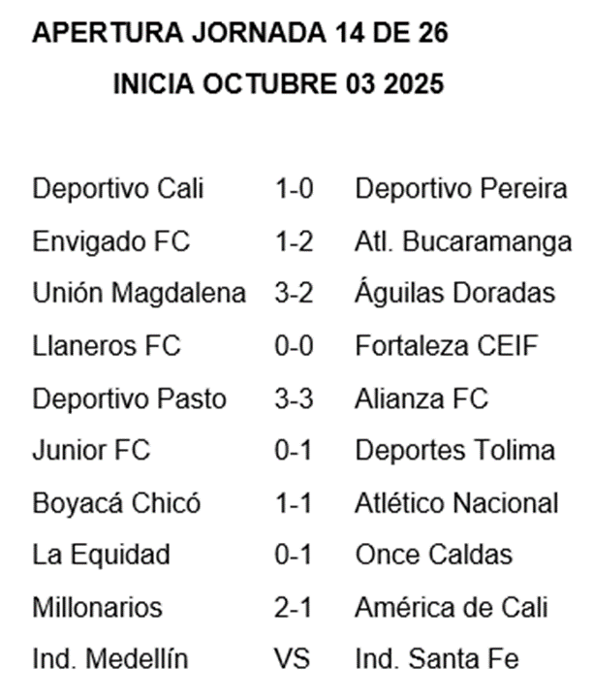Click the VS text for Ind. Medellín
The width and height of the screenshot is (594, 700).
[292, 660]
